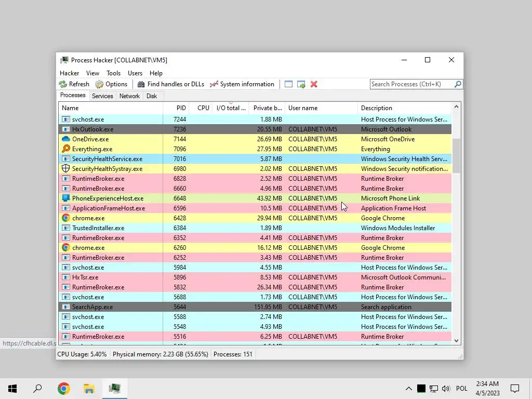Screen dimensions: 532x399
Task: Select RuntimeBroker.exe row with PID 5832
Action: (255, 287)
